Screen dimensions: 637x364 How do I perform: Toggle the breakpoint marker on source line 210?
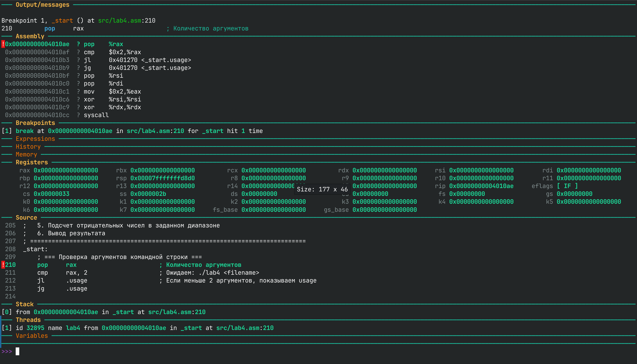pyautogui.click(x=3, y=265)
